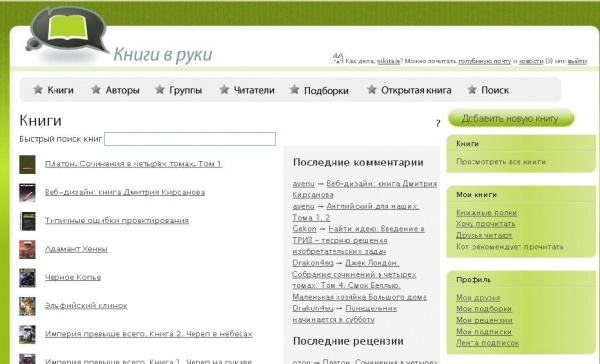The width and height of the screenshot is (600, 364).
Task: Open the Группы menu item
Action: click(x=178, y=90)
